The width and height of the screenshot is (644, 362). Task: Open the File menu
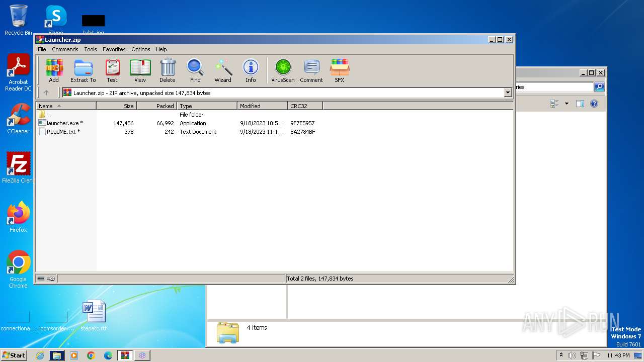click(x=42, y=49)
